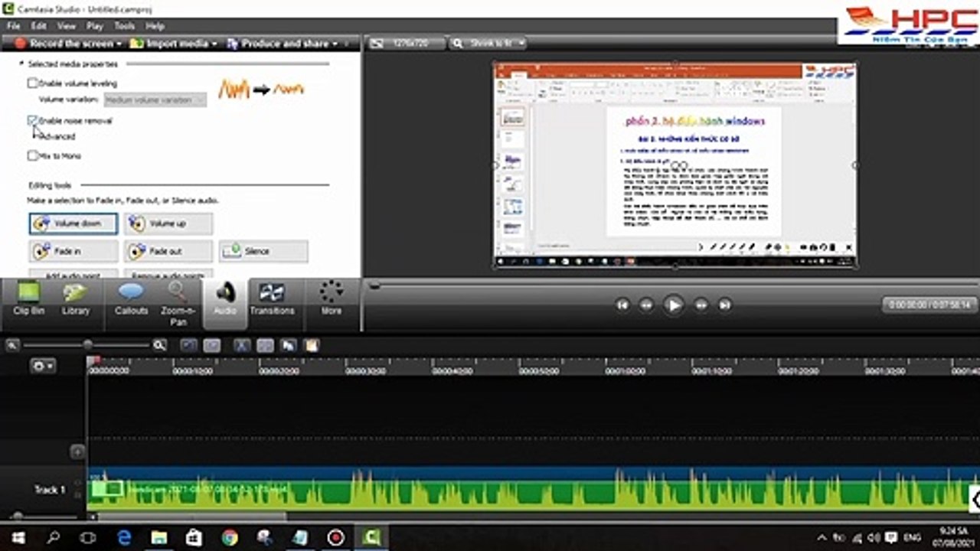Viewport: 980px width, 551px height.
Task: Expand the Advanced noise removal options
Action: [57, 136]
